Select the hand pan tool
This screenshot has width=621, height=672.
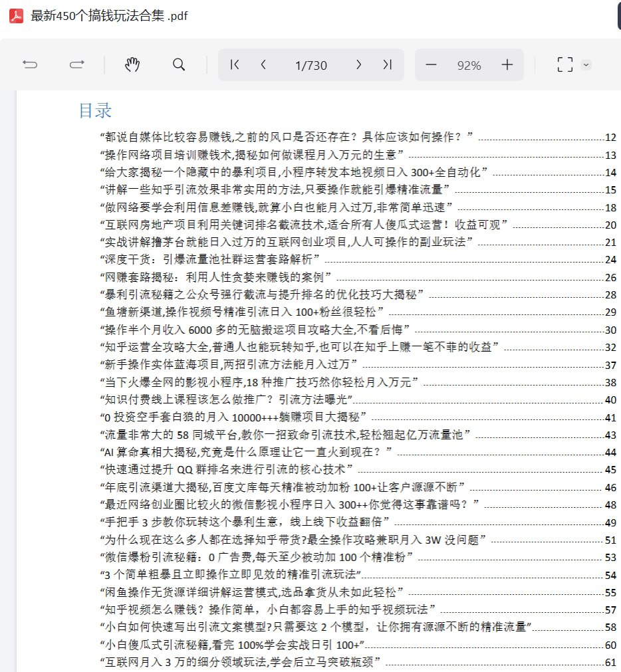click(132, 64)
